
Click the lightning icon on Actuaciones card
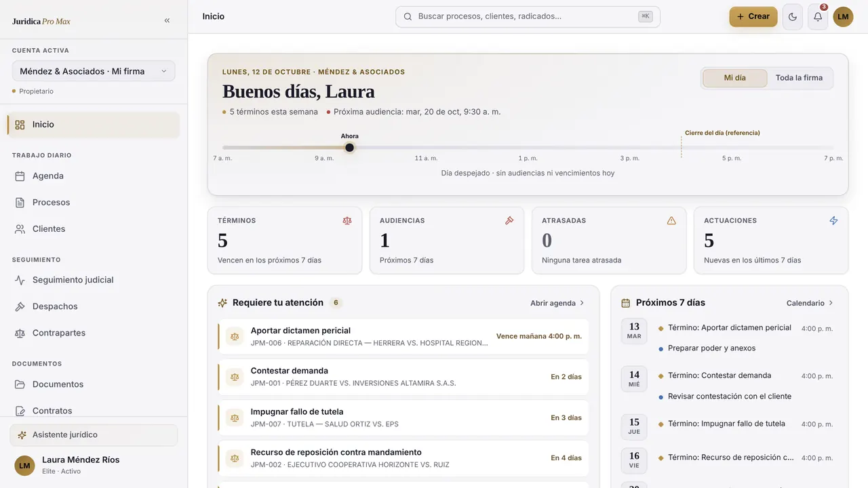[x=833, y=220]
